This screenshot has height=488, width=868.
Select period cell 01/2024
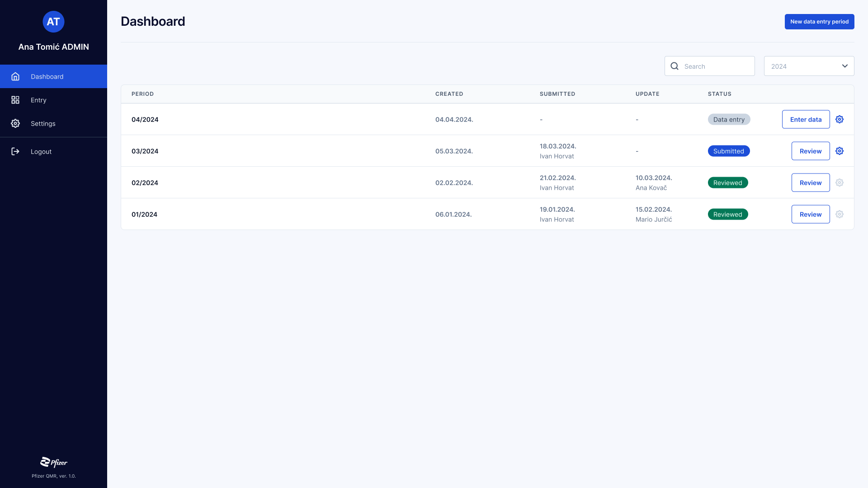(144, 214)
